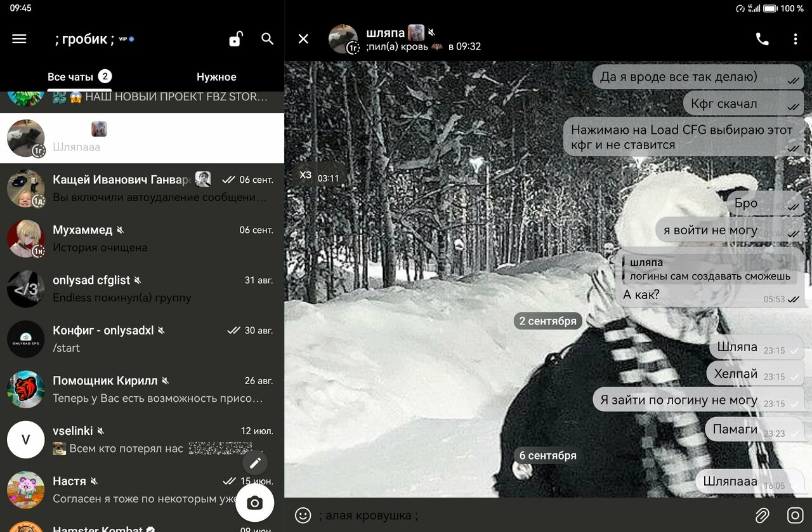Open chat search magnifier

click(x=268, y=39)
